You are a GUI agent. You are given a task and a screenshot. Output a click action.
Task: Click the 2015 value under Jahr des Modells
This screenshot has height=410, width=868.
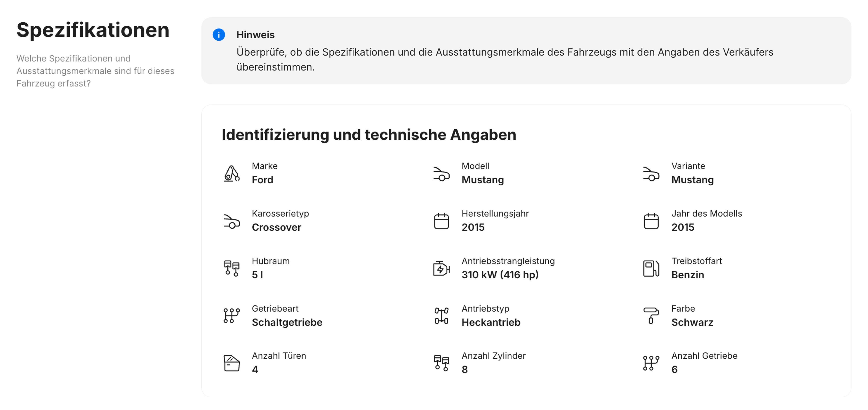(x=683, y=227)
